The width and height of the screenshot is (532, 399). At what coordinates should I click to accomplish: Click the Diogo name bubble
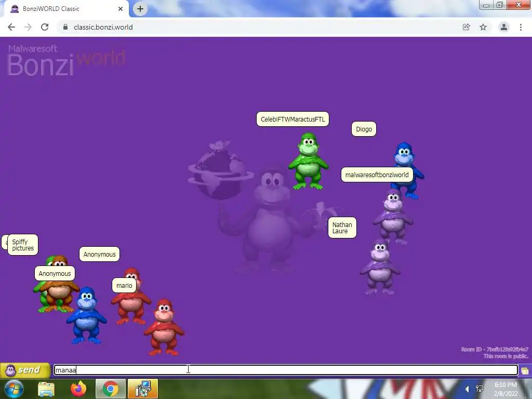pyautogui.click(x=364, y=129)
